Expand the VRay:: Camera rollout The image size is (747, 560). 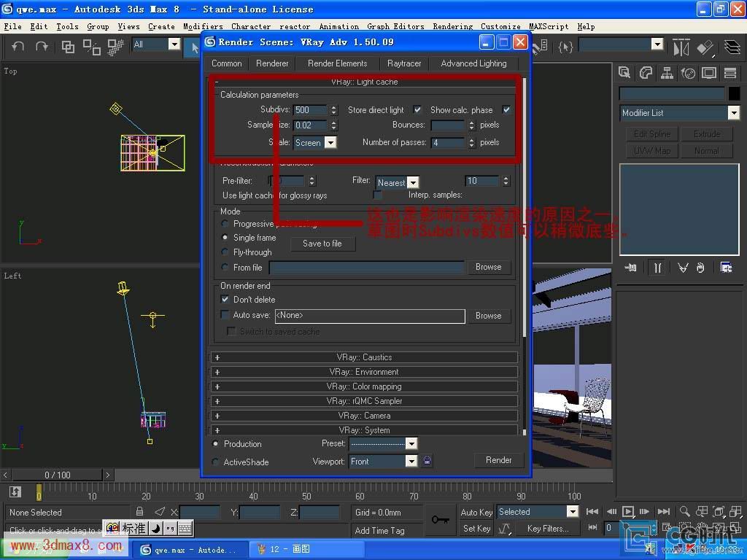[364, 416]
